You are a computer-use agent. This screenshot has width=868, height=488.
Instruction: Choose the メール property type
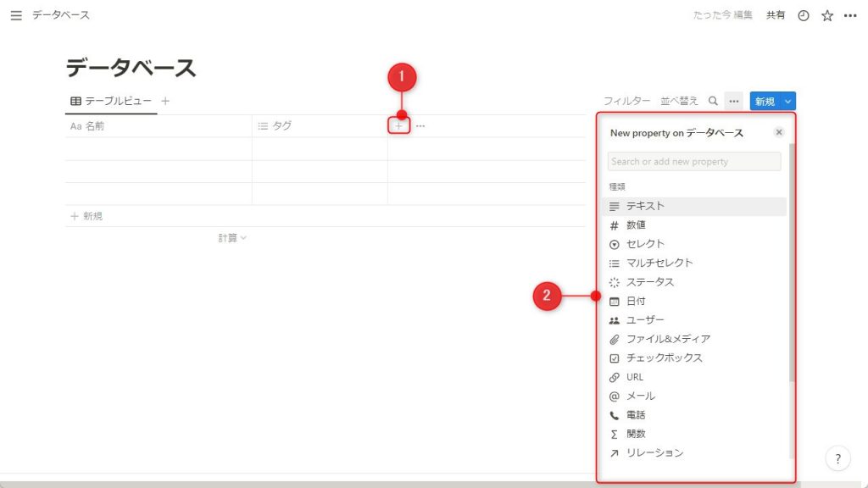click(x=694, y=396)
